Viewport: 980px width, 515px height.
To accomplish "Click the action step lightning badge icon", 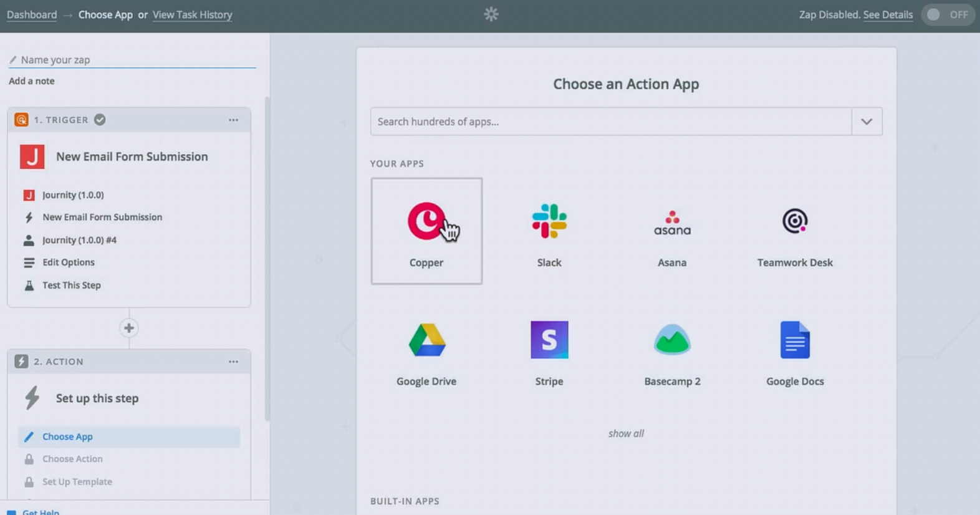I will pos(21,362).
